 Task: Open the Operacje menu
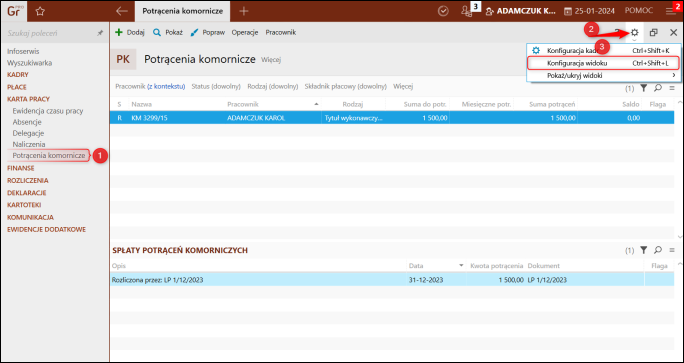pyautogui.click(x=245, y=32)
